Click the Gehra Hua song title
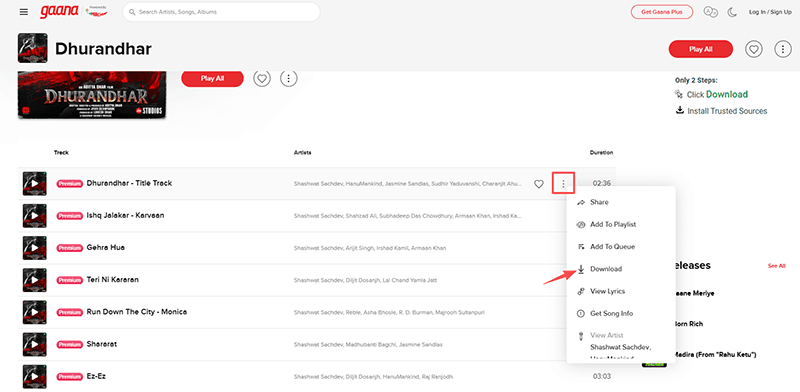 coord(106,248)
